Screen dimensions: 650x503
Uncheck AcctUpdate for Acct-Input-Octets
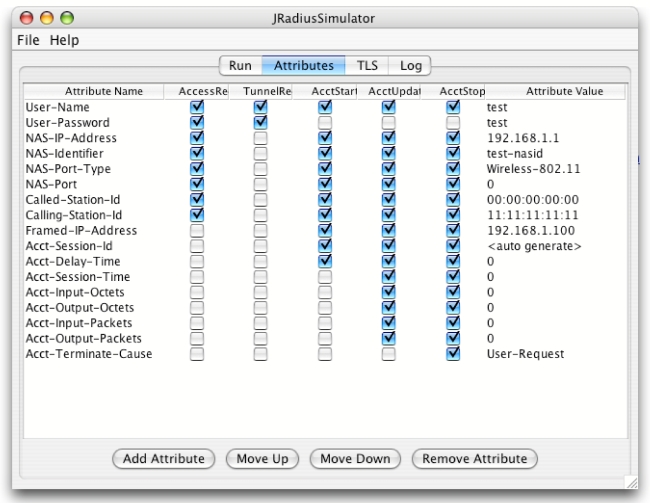[x=388, y=292]
